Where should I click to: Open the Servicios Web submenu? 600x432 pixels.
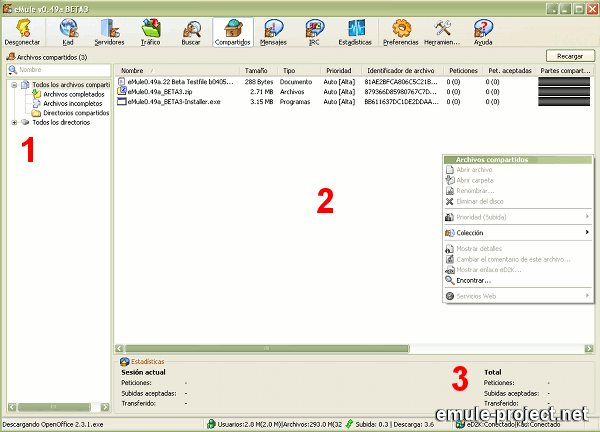518,296
